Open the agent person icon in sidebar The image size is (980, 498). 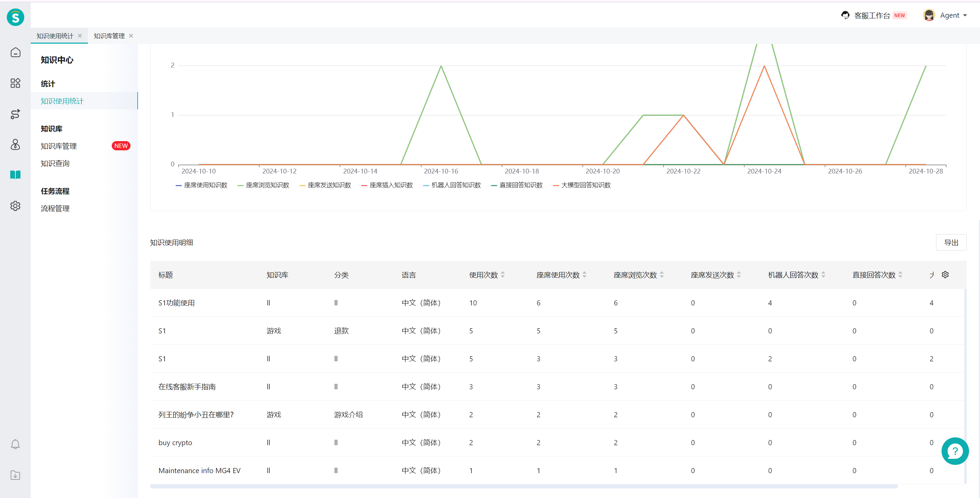pos(15,144)
